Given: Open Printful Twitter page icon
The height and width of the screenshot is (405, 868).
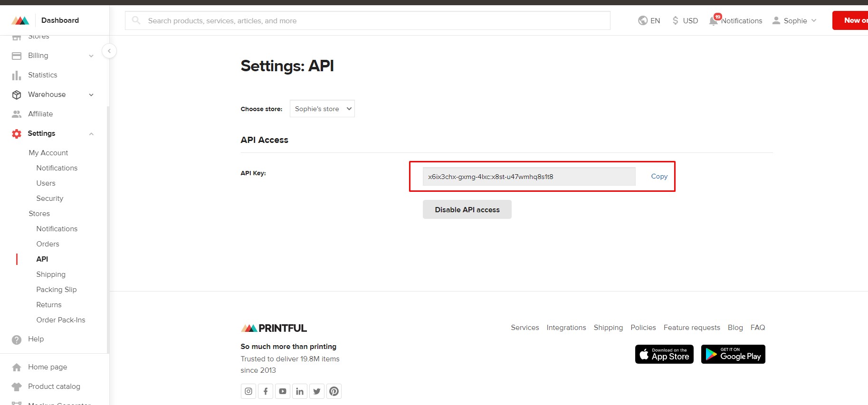Looking at the screenshot, I should (317, 391).
